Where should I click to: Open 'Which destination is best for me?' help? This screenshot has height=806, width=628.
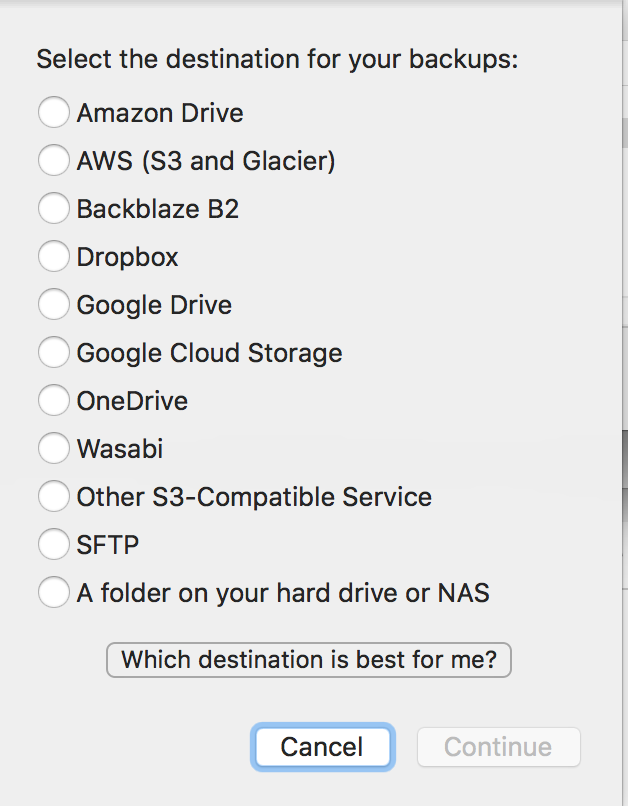tap(308, 660)
